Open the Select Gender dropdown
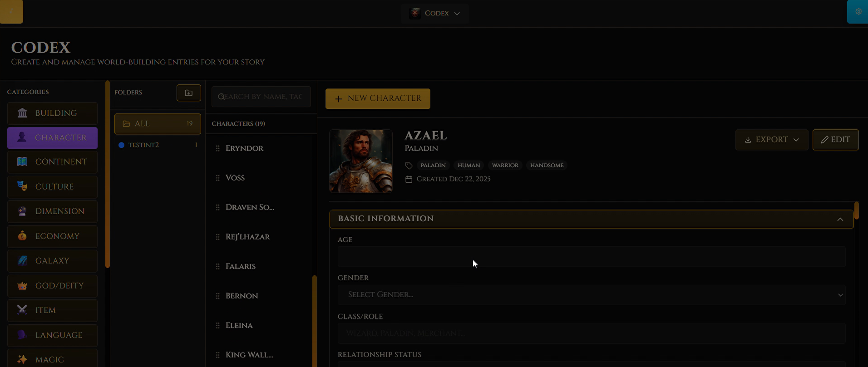The width and height of the screenshot is (868, 367). coord(591,295)
